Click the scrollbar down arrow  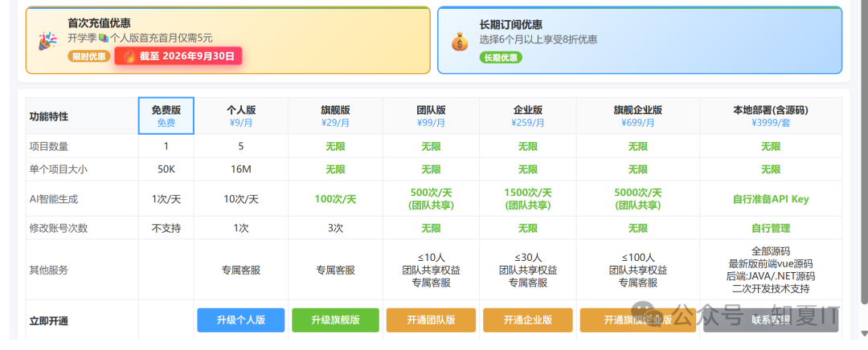[x=863, y=332]
